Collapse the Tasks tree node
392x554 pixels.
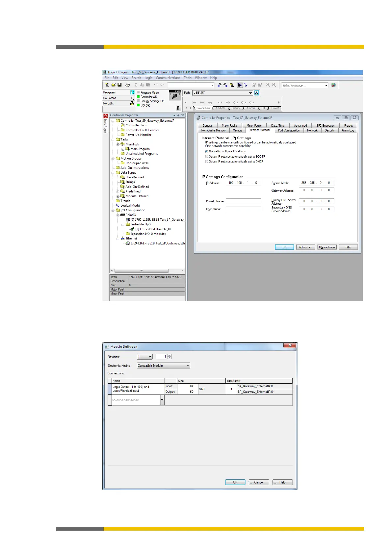tap(113, 139)
